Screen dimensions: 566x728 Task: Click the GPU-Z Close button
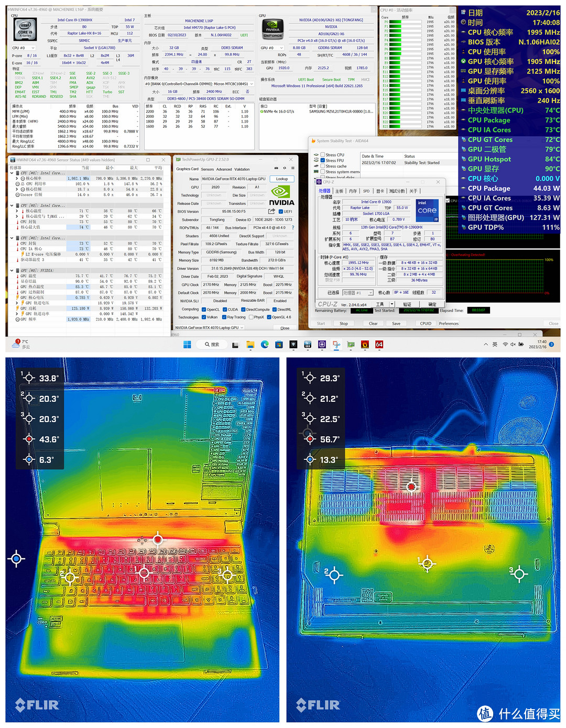285,328
